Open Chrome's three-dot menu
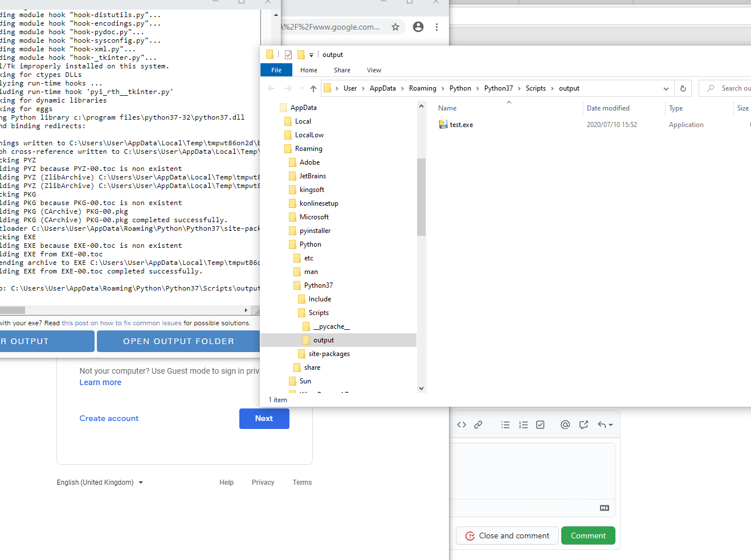This screenshot has height=560, width=751. 436,27
